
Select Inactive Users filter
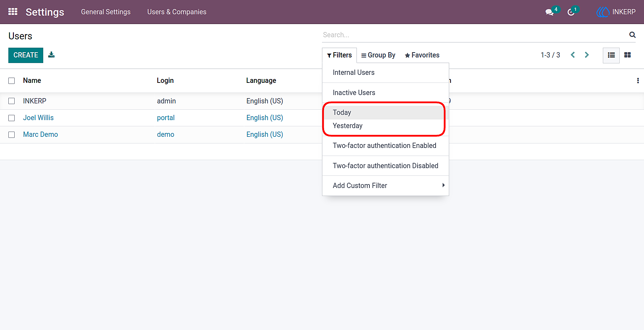(385, 93)
